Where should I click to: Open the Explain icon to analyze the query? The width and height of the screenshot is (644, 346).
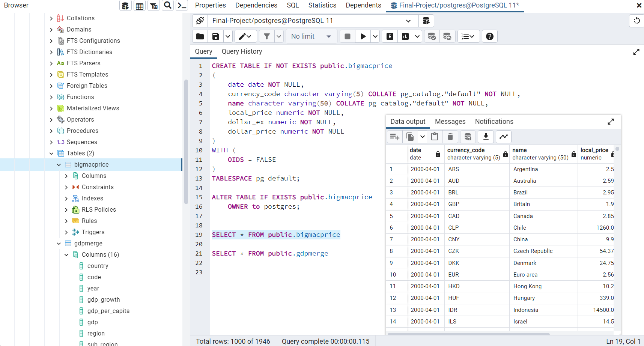390,36
